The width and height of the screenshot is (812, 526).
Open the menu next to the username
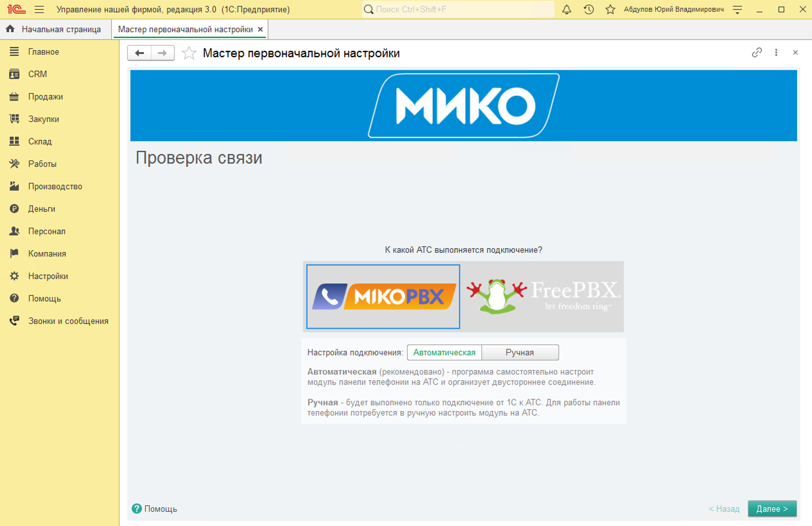(737, 9)
